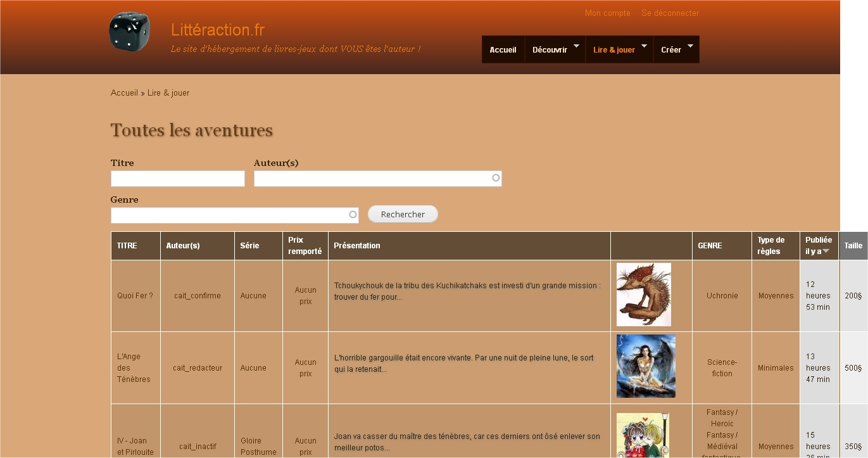
Task: Click Se déconnecter to log out
Action: 670,13
